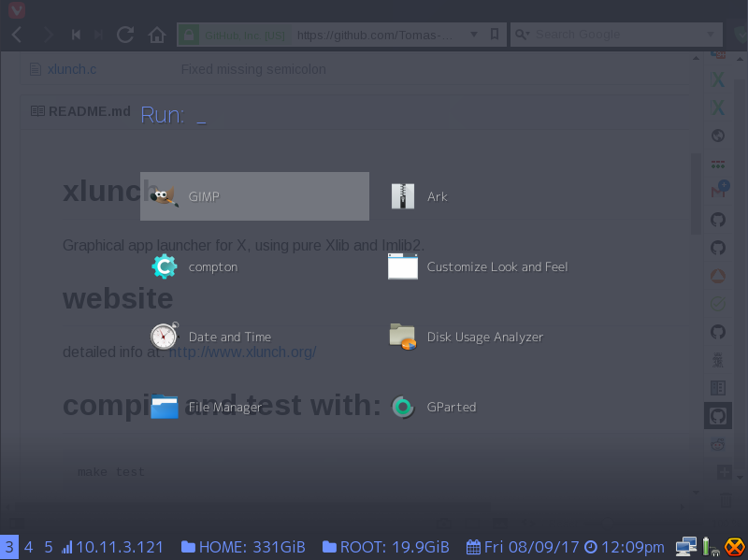This screenshot has height=560, width=748.
Task: Reload the current page
Action: 125,35
